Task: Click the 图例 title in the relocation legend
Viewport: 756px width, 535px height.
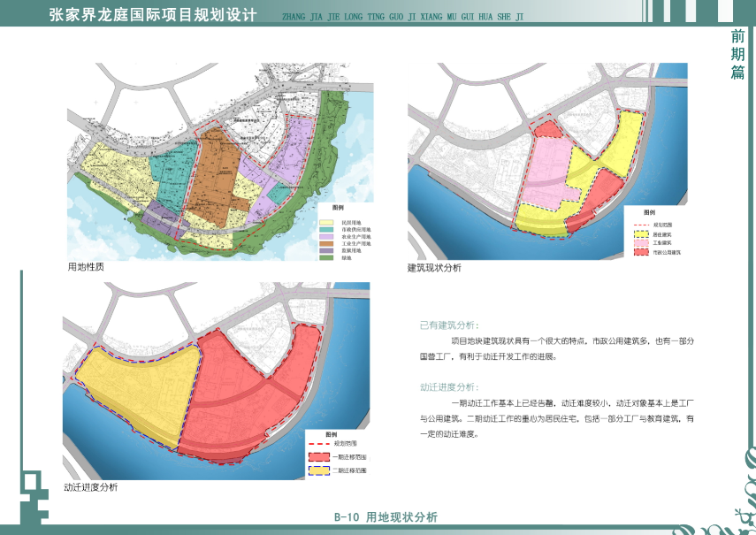Action: pos(332,434)
